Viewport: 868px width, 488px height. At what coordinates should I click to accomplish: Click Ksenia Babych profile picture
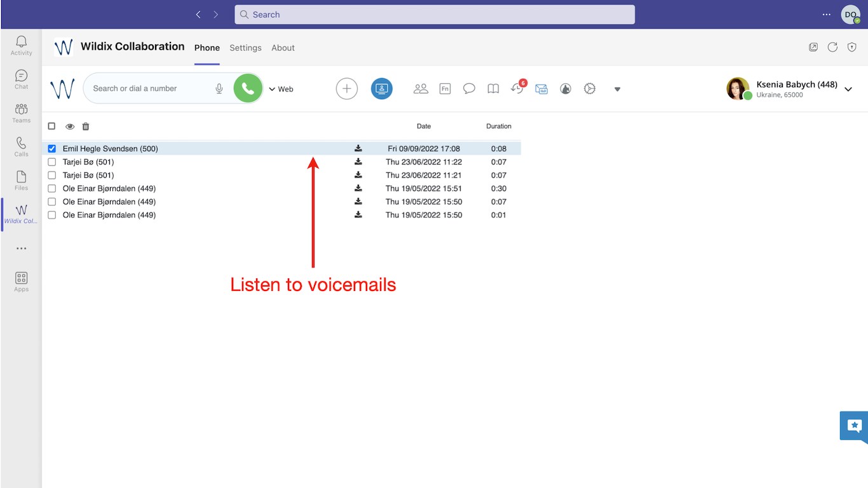point(738,88)
